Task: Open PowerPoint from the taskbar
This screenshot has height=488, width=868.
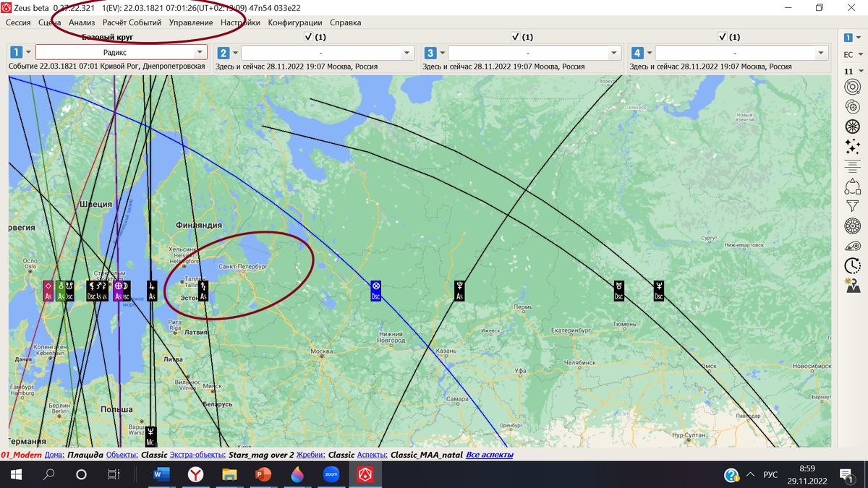Action: click(263, 475)
